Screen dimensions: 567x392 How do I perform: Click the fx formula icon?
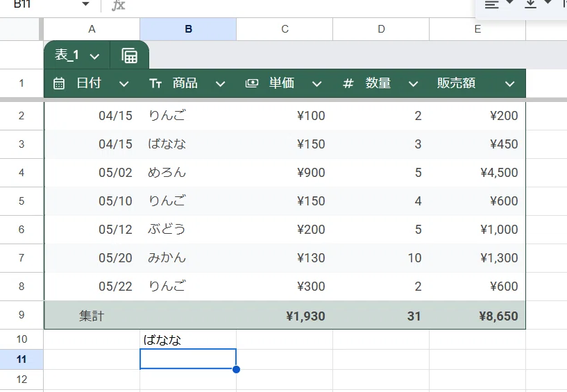118,5
